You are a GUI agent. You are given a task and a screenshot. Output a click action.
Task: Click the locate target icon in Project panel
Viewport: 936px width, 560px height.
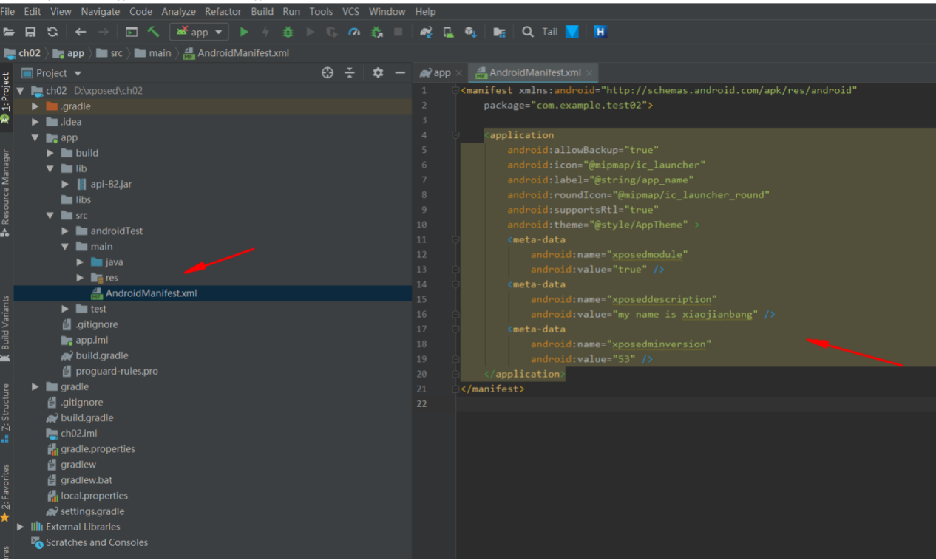pyautogui.click(x=328, y=72)
